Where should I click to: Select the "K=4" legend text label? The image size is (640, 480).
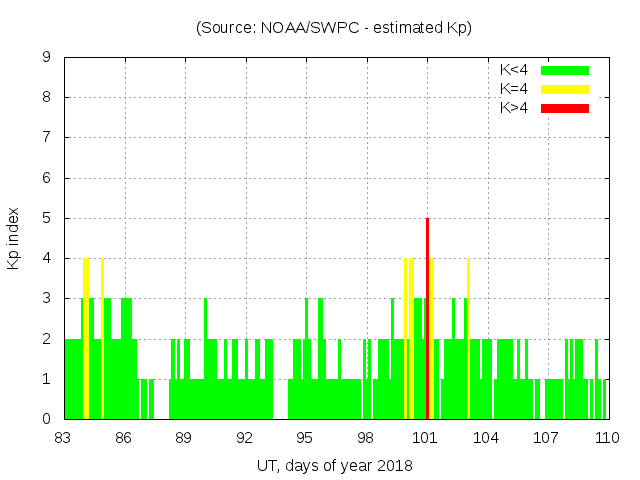point(514,89)
